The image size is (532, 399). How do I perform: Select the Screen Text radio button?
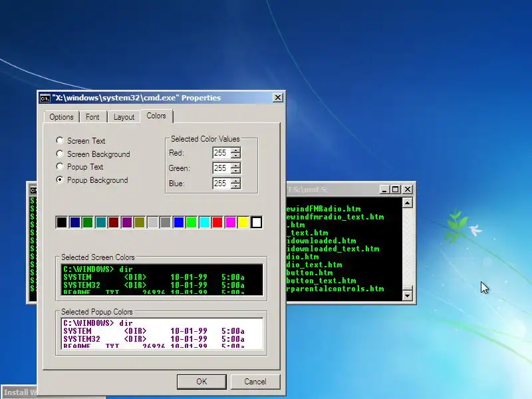point(60,140)
